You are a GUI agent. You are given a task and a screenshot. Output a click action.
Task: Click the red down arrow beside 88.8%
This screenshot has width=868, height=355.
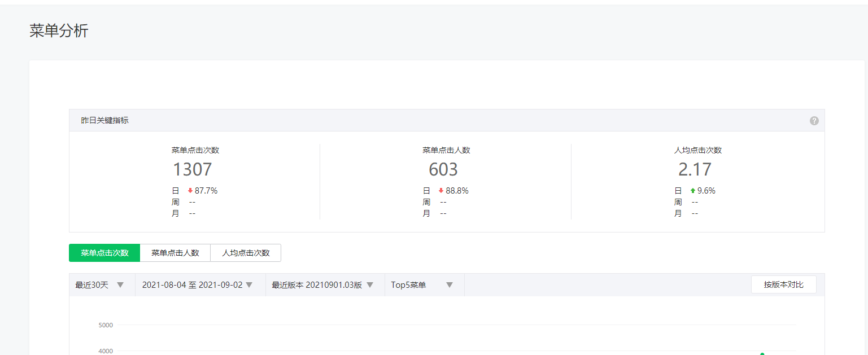click(441, 191)
